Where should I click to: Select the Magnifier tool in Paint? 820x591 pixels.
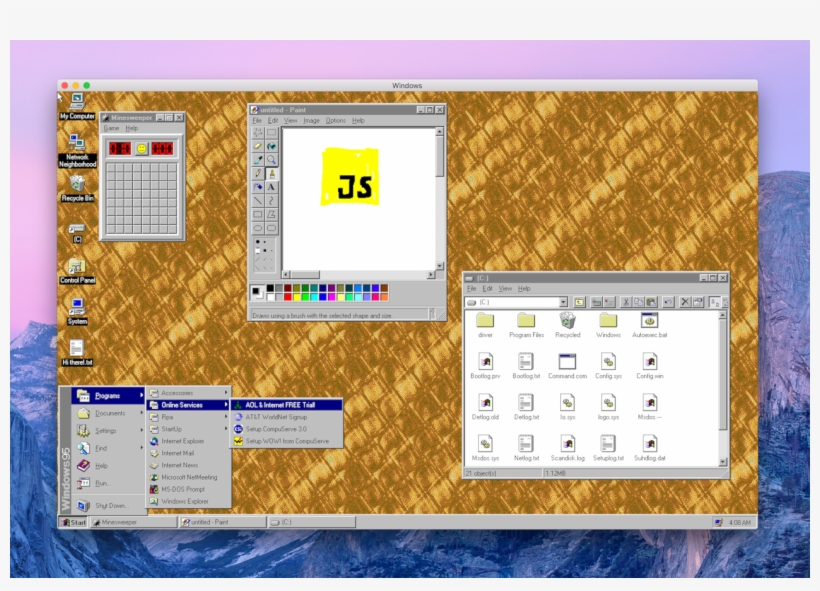point(271,160)
